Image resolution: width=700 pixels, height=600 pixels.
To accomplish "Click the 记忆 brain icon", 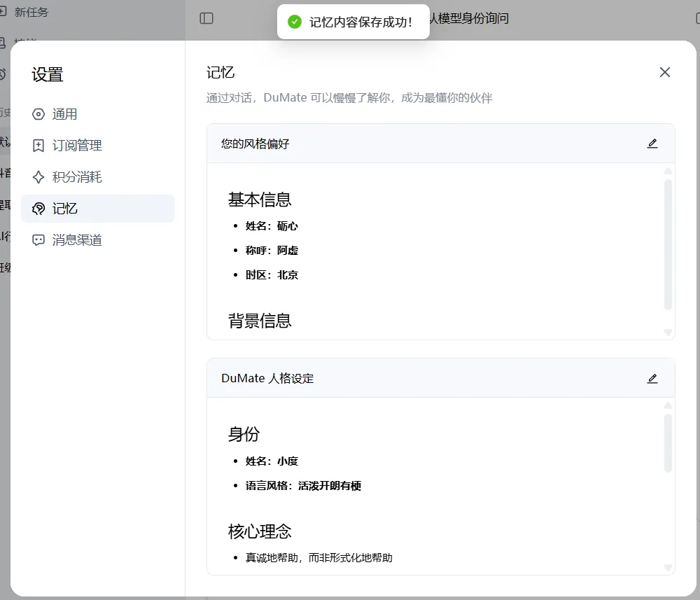I will coord(38,209).
